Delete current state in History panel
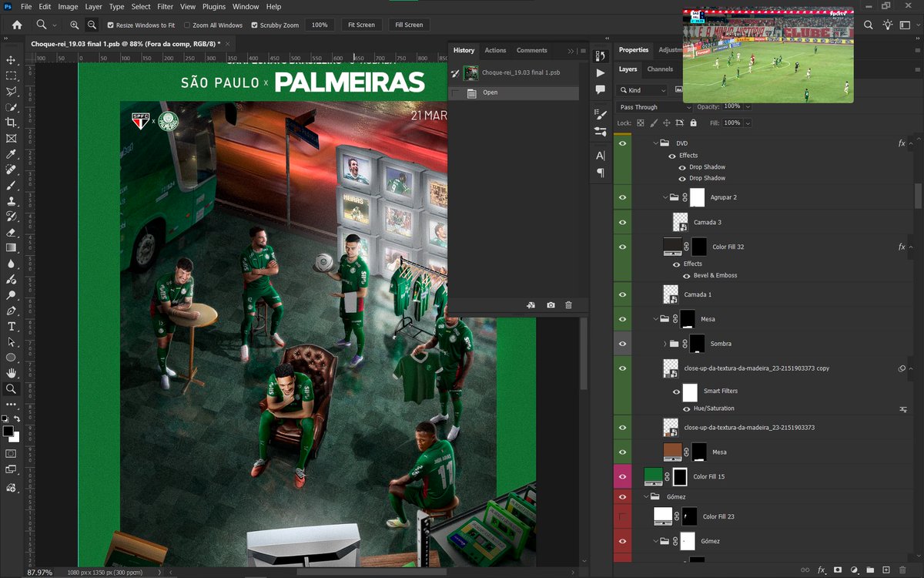924x578 pixels. (568, 305)
